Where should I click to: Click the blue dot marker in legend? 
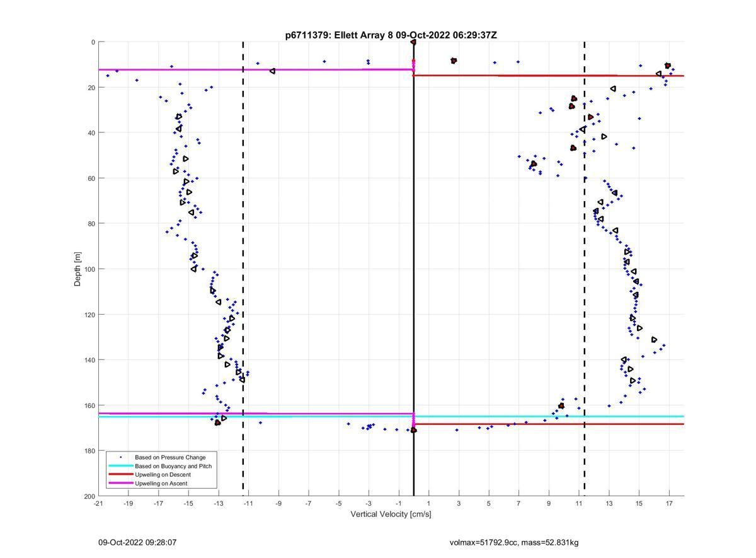coord(121,457)
